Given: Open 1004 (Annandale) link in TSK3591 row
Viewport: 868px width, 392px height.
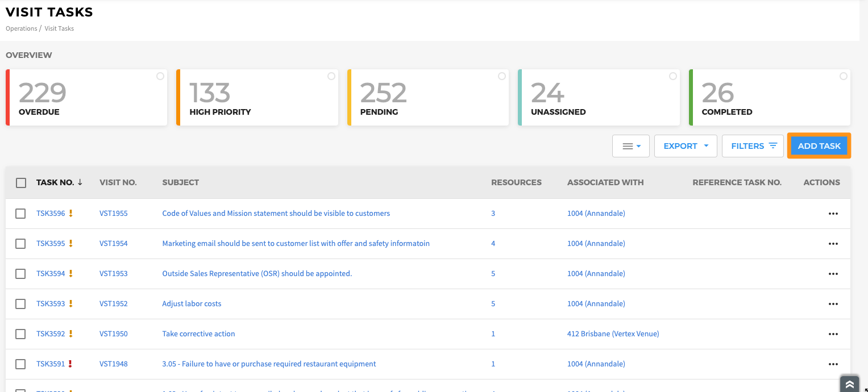Looking at the screenshot, I should (596, 364).
